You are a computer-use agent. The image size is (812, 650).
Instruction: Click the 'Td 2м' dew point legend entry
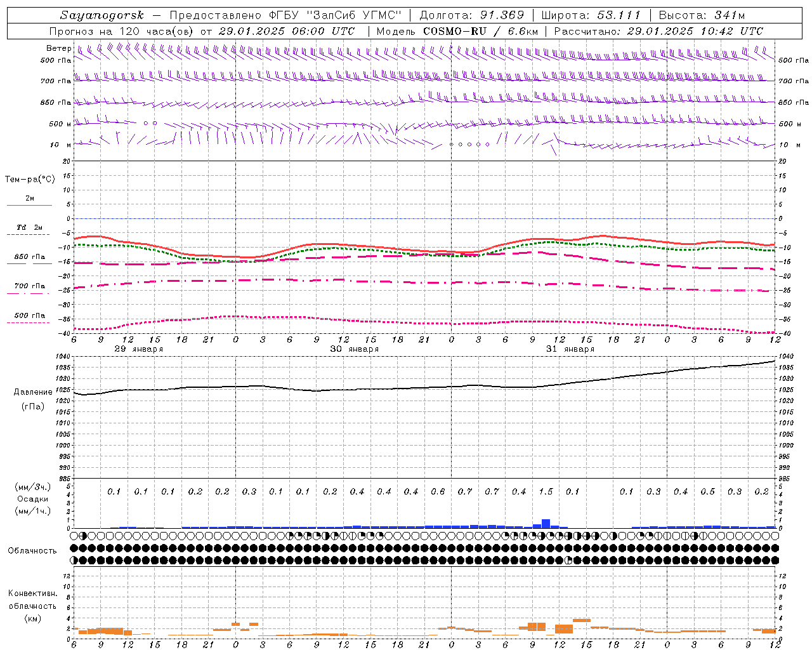(x=29, y=227)
